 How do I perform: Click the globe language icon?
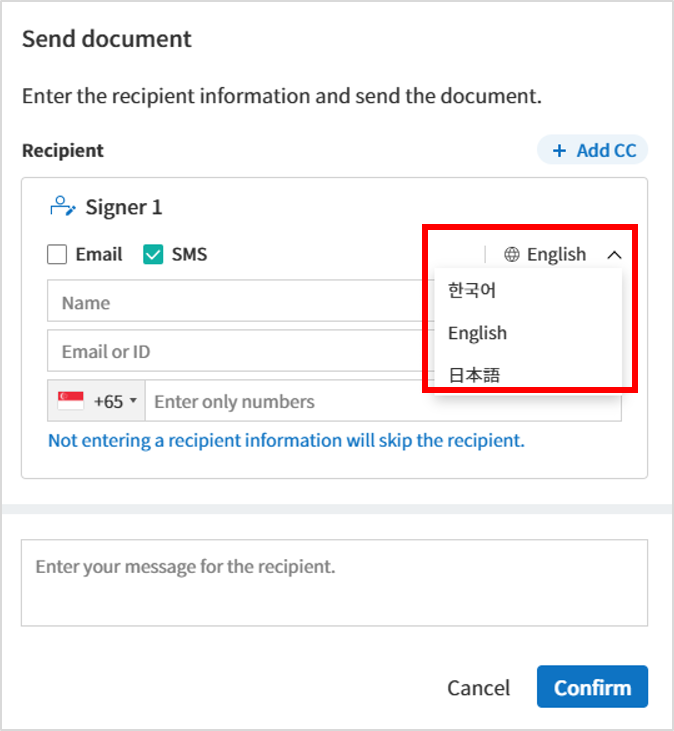[511, 255]
